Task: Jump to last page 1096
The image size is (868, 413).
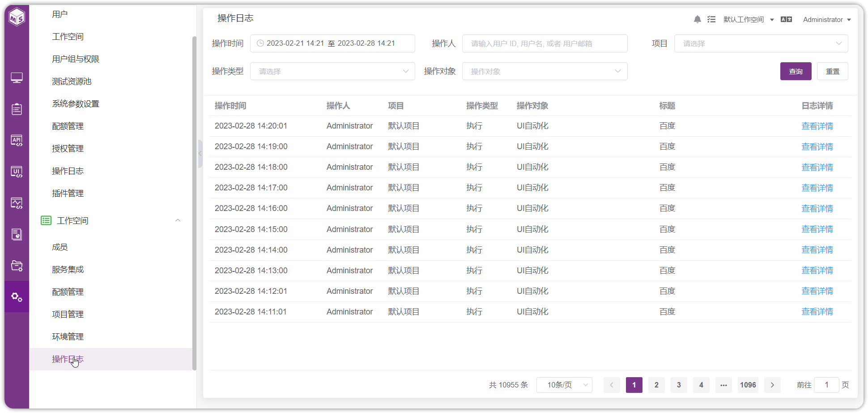Action: [748, 385]
